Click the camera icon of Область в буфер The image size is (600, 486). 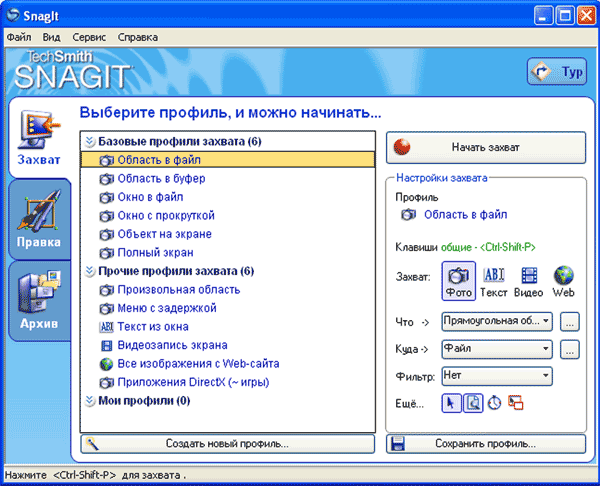[x=106, y=179]
